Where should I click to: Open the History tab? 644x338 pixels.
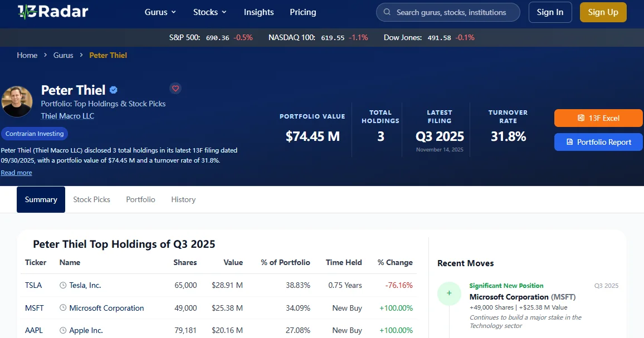(183, 199)
